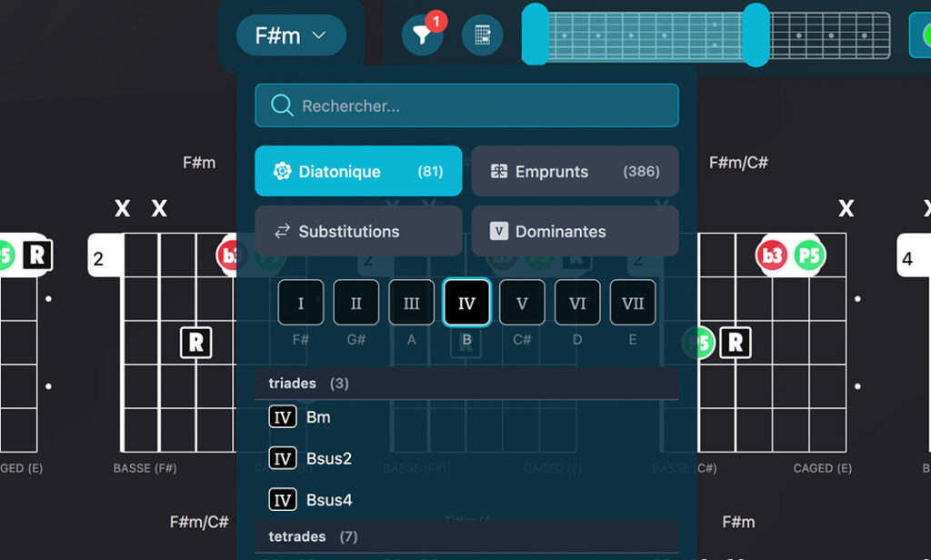This screenshot has height=560, width=931.
Task: Choose the Bsus2 chord entry
Action: tap(328, 458)
